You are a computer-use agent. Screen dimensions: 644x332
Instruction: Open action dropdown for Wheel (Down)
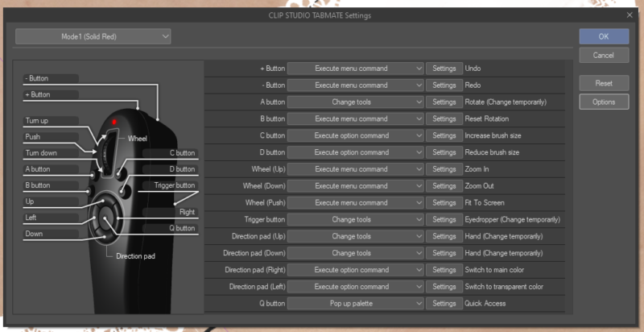(x=355, y=186)
